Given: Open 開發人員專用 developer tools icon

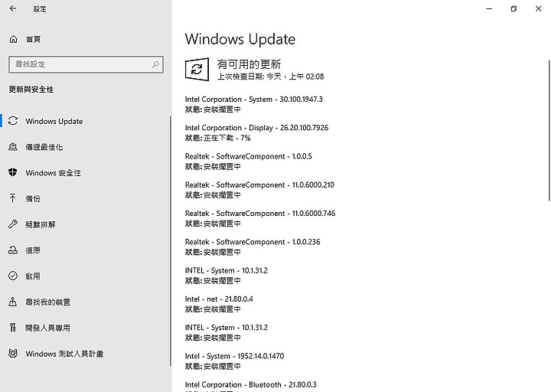Looking at the screenshot, I should coord(13,328).
